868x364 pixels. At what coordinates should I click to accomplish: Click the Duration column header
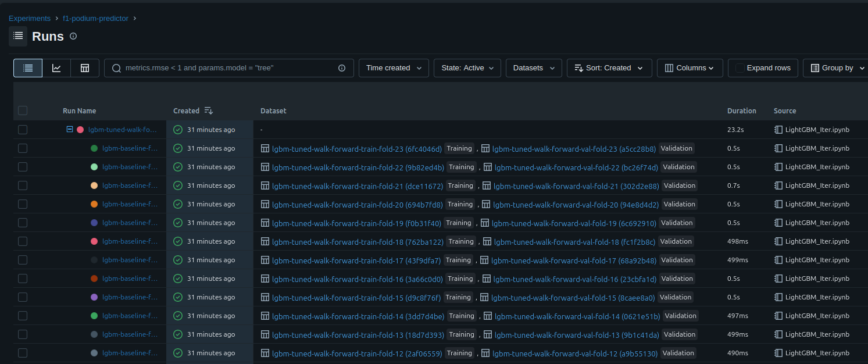(742, 110)
